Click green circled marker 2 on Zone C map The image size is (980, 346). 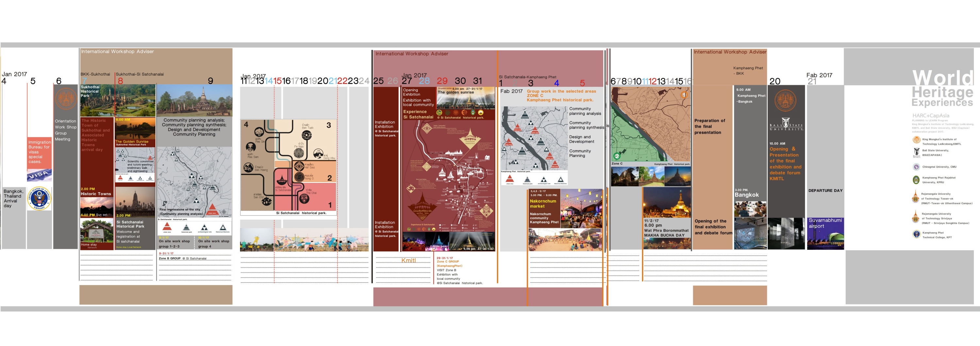point(617,156)
